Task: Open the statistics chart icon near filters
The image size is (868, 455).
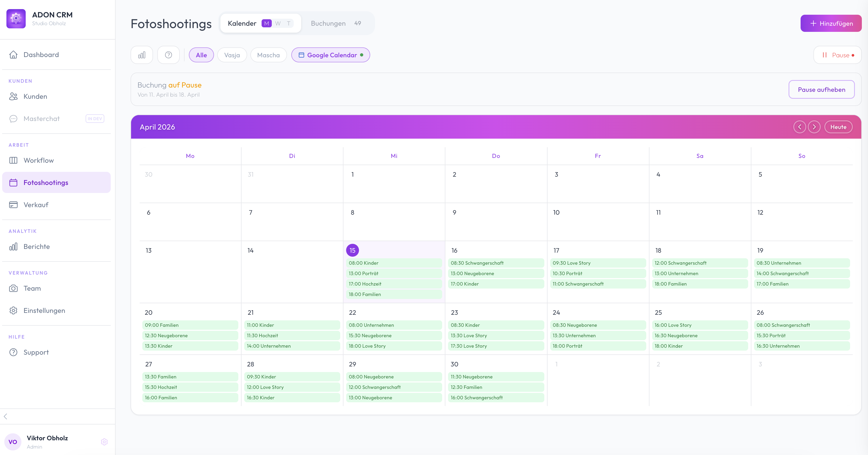Action: click(142, 55)
